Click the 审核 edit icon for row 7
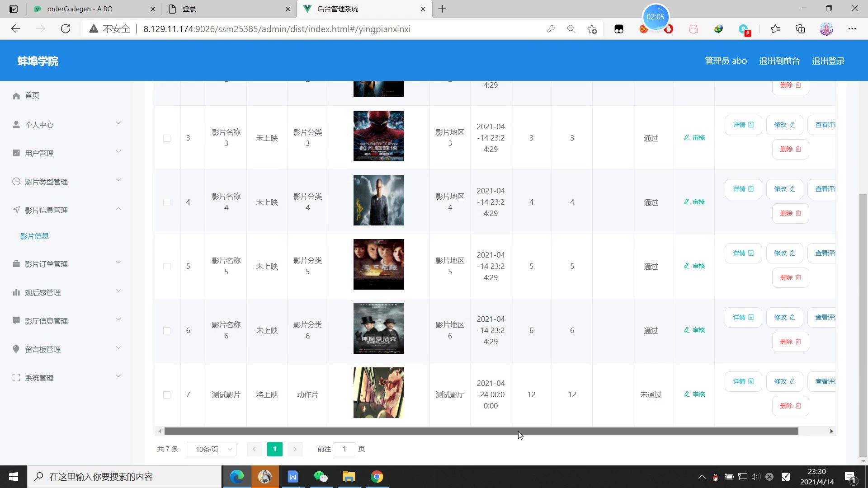The height and width of the screenshot is (488, 868). pos(687,394)
